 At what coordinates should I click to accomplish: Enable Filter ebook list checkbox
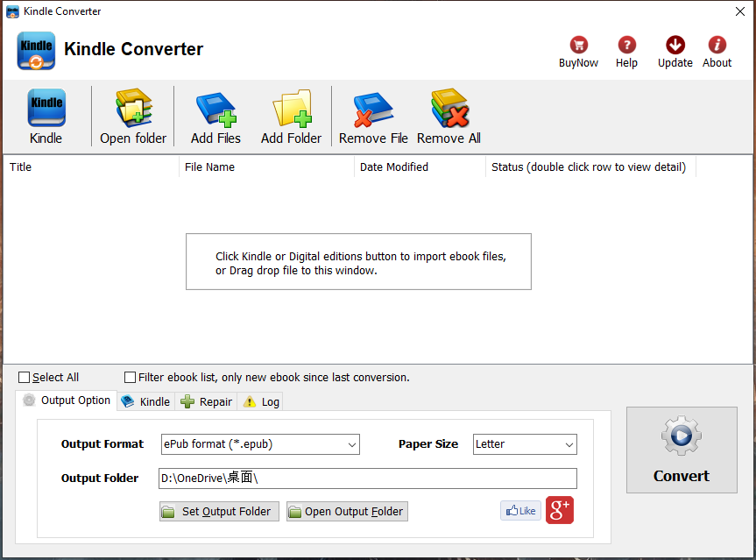130,377
